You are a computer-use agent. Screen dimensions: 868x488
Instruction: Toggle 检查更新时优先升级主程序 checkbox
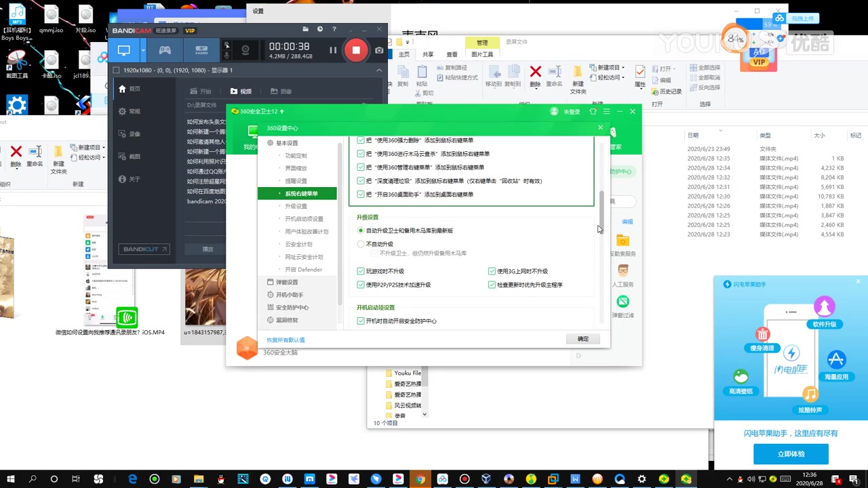click(x=492, y=285)
